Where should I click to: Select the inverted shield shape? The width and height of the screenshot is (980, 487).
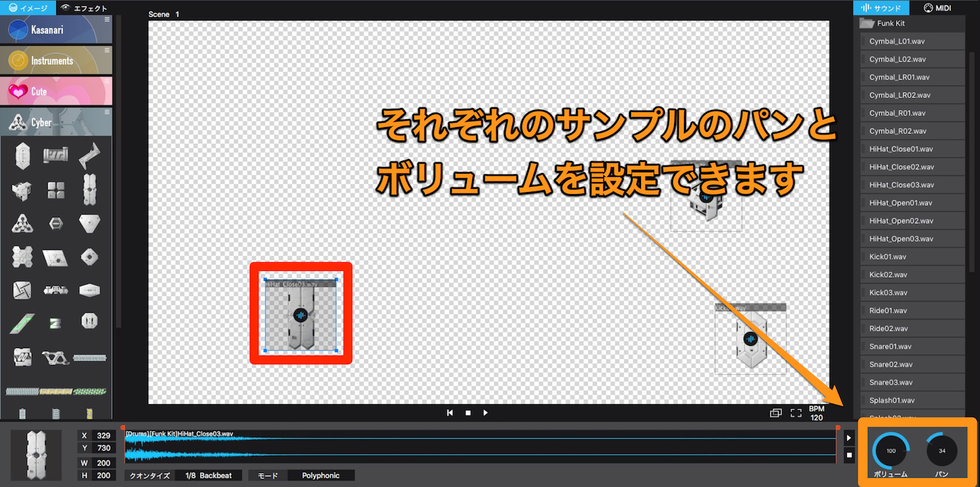[89, 223]
